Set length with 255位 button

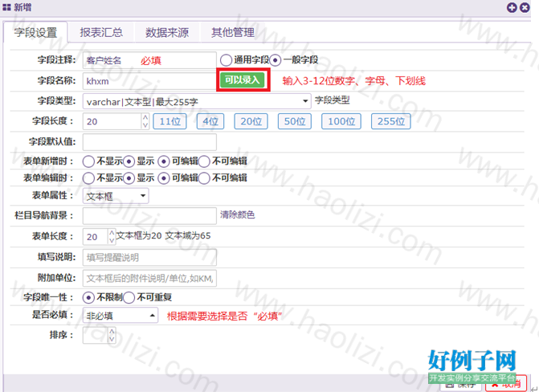pos(391,121)
